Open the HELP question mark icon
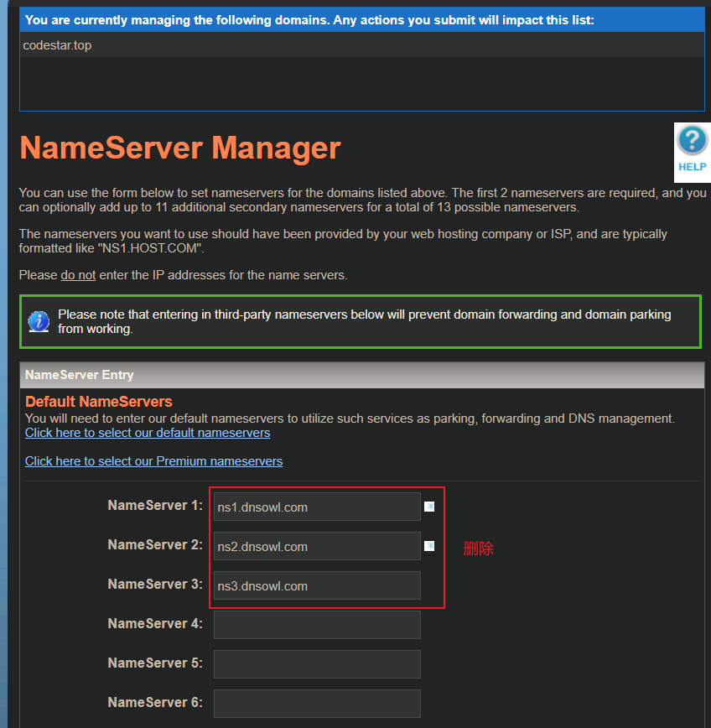This screenshot has height=728, width=711. [x=692, y=140]
